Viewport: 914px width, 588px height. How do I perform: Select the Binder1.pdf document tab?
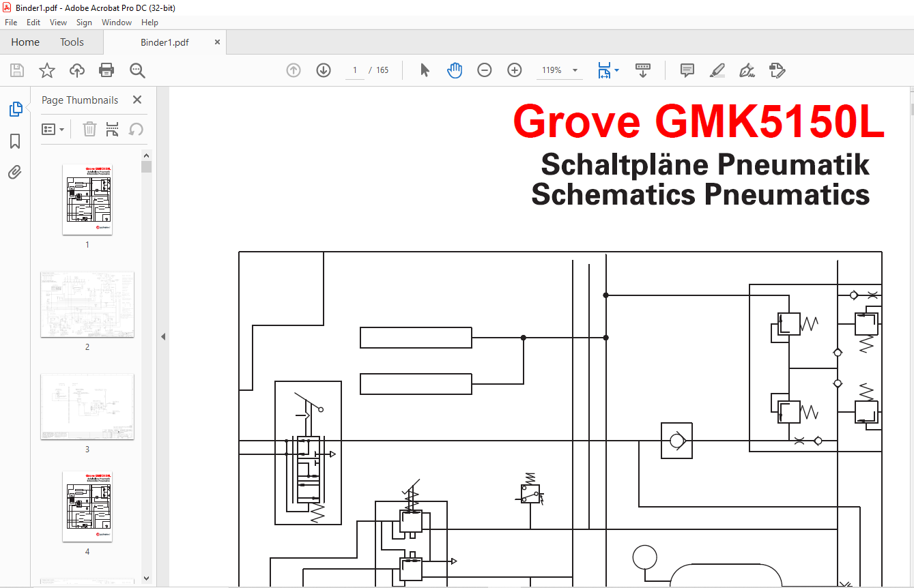pos(165,42)
